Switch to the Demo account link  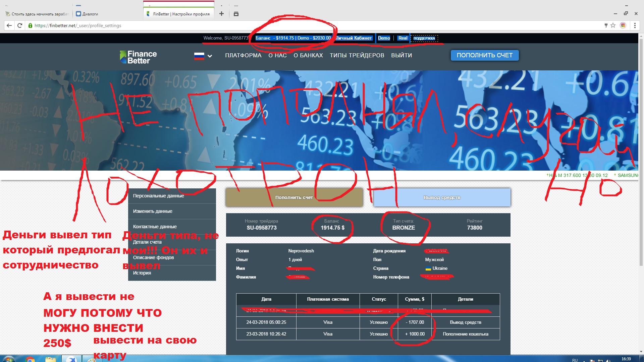pyautogui.click(x=384, y=38)
